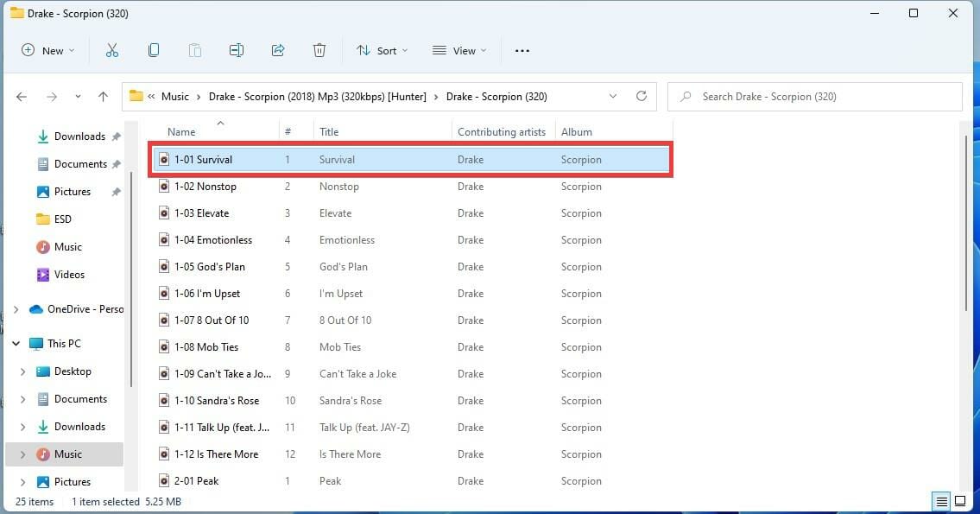This screenshot has width=980, height=514.
Task: Select the 1-12 Is There More file
Action: (x=411, y=454)
